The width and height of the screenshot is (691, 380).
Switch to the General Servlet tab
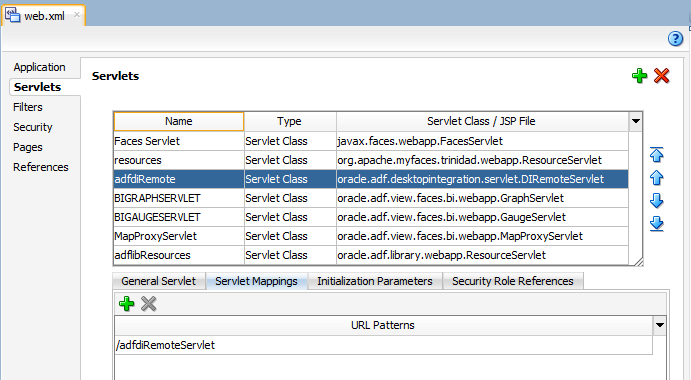point(159,281)
